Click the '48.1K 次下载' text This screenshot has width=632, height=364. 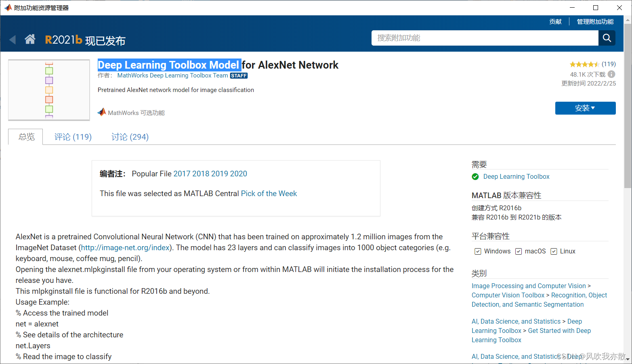(588, 74)
